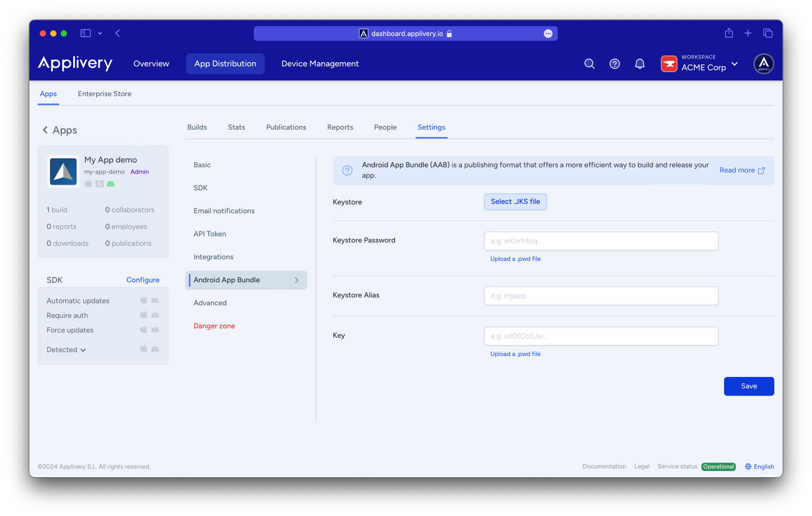Focus the Keystore Alias input field

click(601, 296)
